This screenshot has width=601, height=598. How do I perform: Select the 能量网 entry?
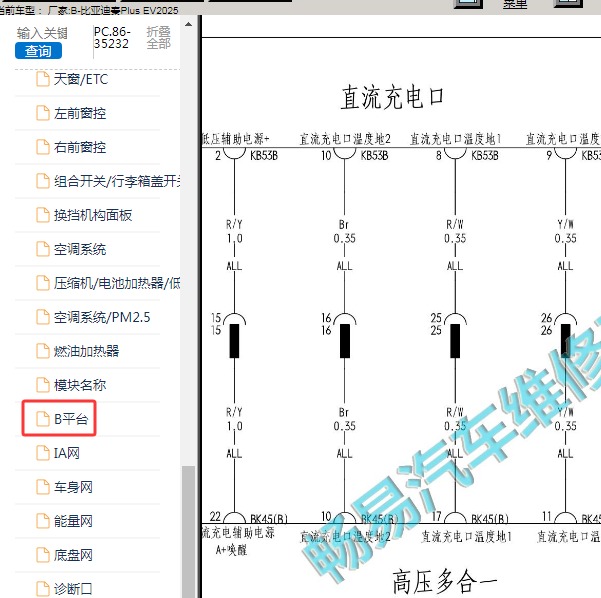73,521
